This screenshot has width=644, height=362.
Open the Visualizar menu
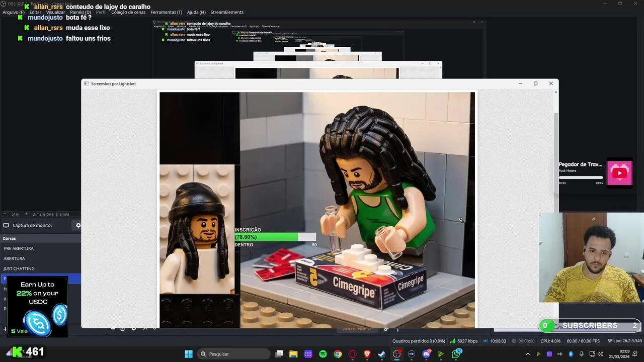pyautogui.click(x=55, y=12)
